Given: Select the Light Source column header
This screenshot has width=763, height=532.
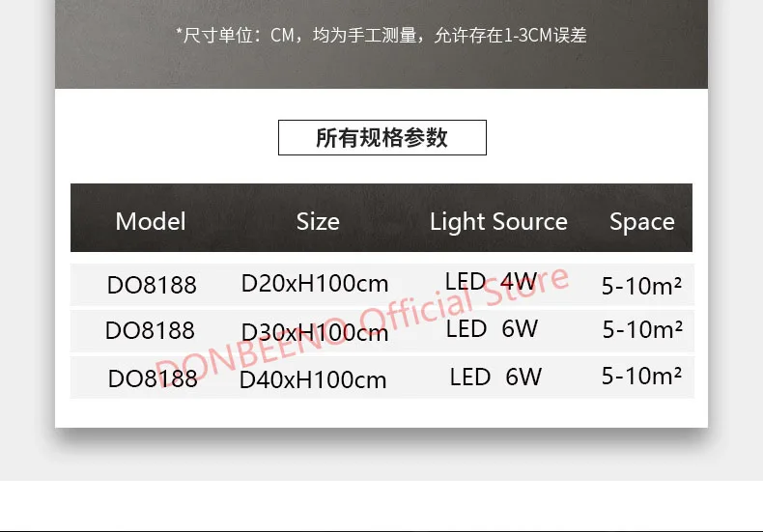Looking at the screenshot, I should (498, 221).
